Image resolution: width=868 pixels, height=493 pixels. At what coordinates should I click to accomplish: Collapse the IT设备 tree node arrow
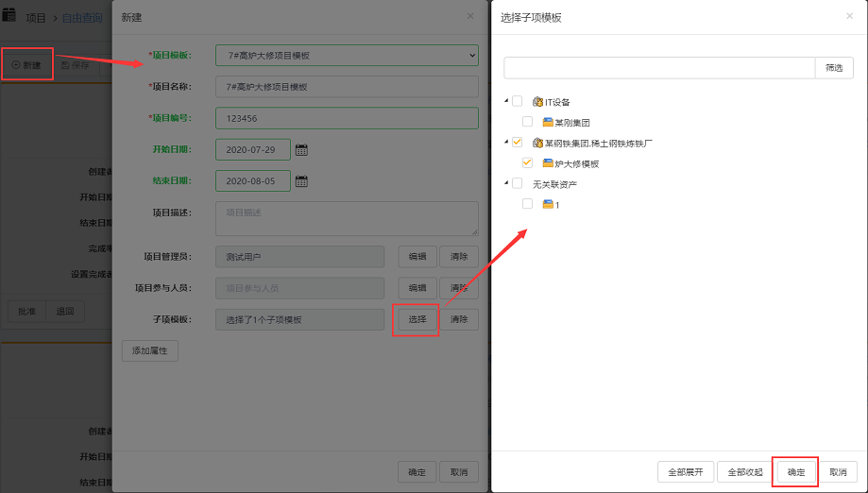[506, 101]
